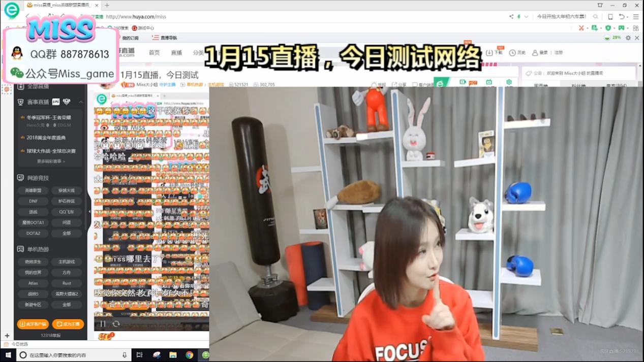Click the green gamepad extension icon

click(621, 28)
